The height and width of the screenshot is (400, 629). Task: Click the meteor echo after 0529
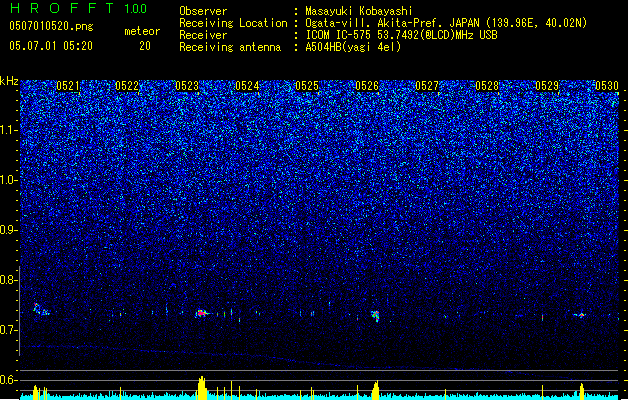[x=581, y=315]
